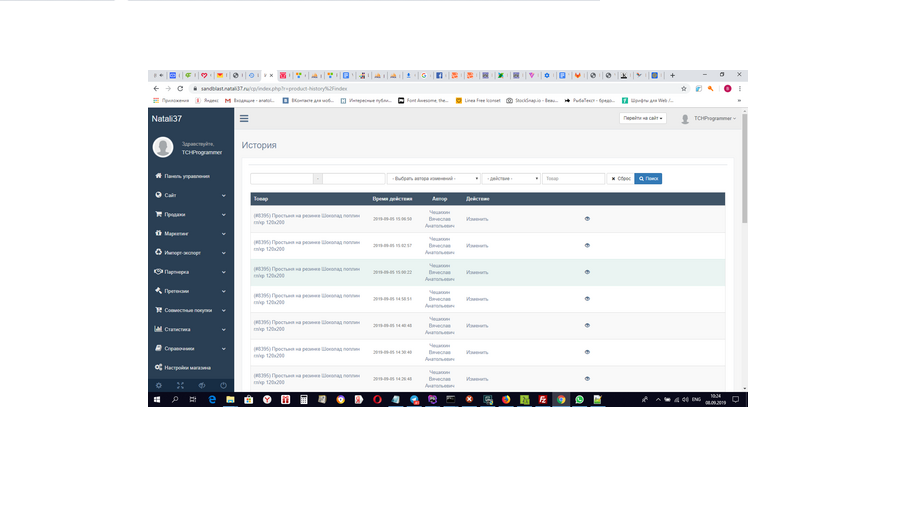Expand the Сайт sidebar section

[191, 196]
